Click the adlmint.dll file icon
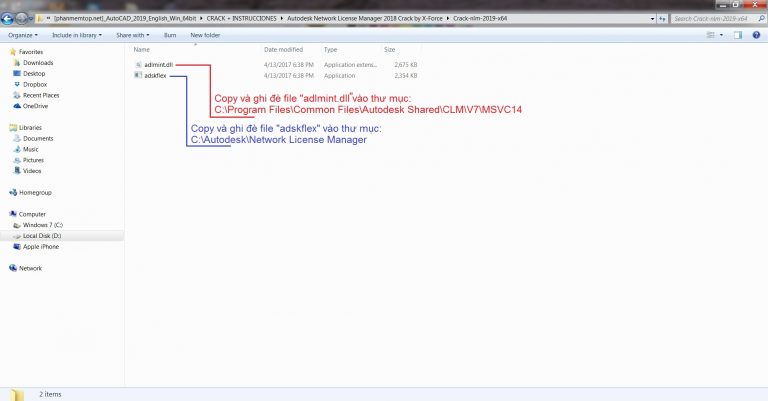 (138, 65)
